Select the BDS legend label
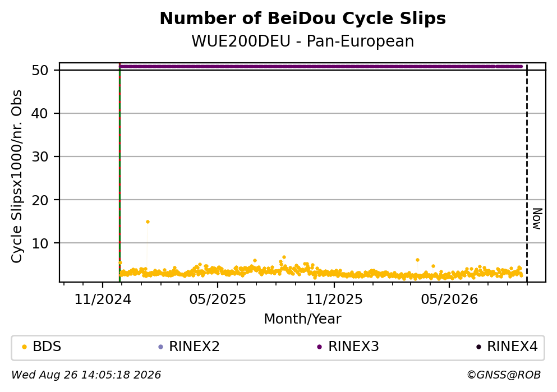Screen dimensions: 557x392 click(47, 347)
